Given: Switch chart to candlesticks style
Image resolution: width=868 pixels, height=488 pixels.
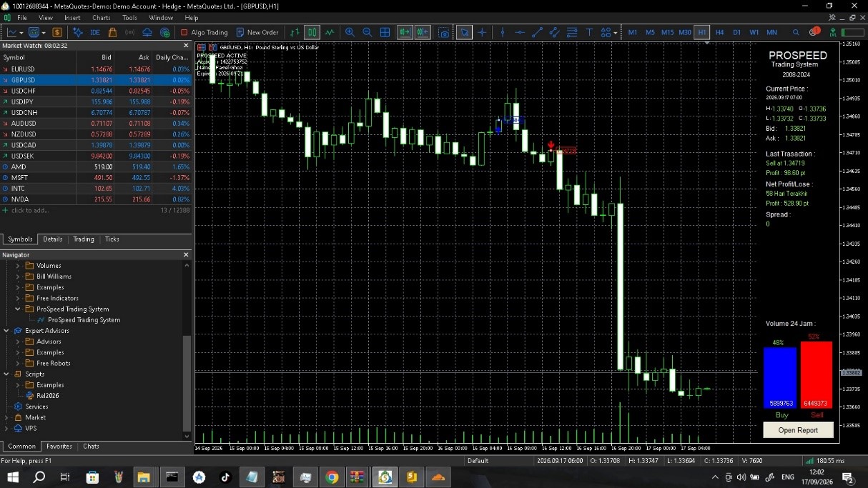Looking at the screenshot, I should coord(312,32).
